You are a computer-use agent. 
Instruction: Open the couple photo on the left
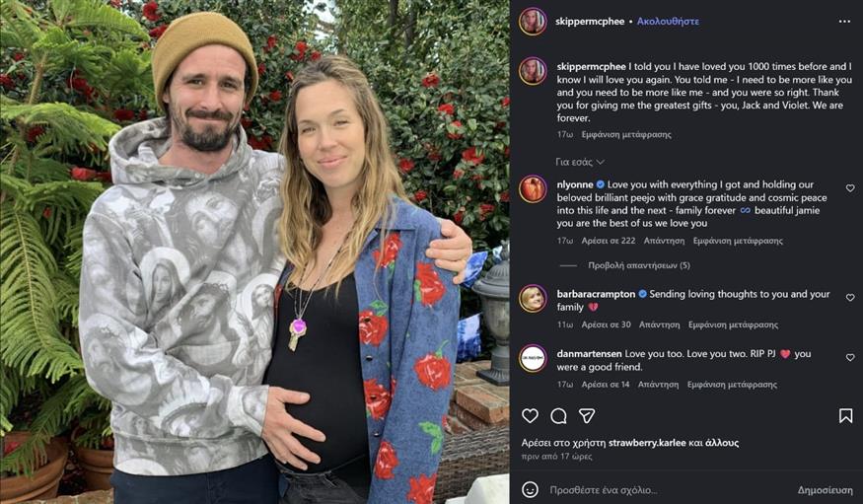click(x=254, y=252)
